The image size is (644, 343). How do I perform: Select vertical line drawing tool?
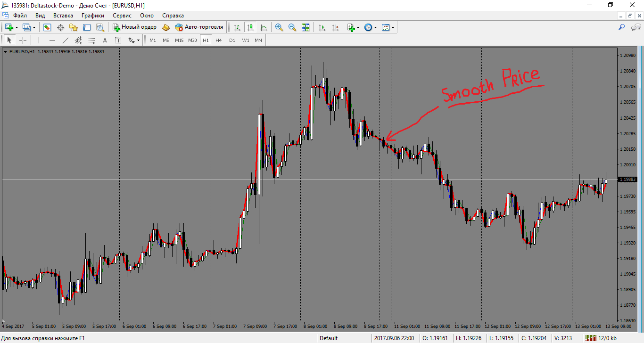[39, 40]
